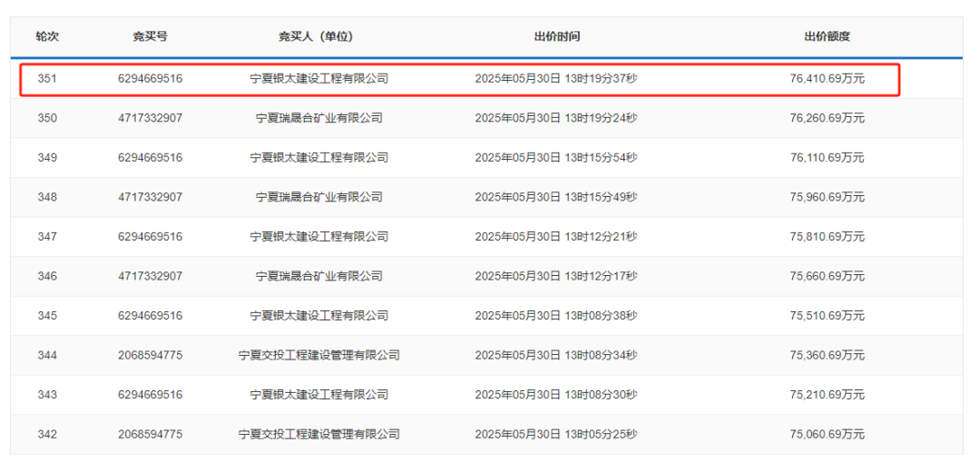Click the 76,410.69万元 bid amount

click(x=827, y=79)
